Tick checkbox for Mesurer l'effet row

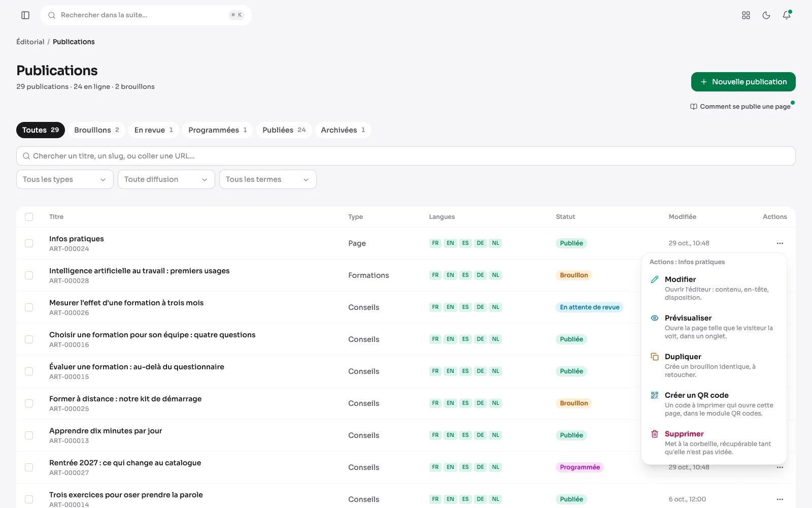(x=29, y=307)
